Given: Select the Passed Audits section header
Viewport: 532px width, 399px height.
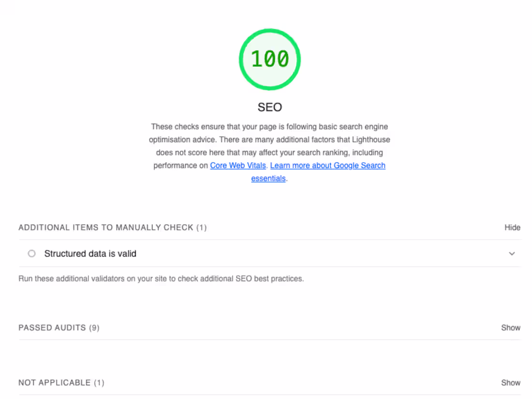Looking at the screenshot, I should tap(59, 328).
